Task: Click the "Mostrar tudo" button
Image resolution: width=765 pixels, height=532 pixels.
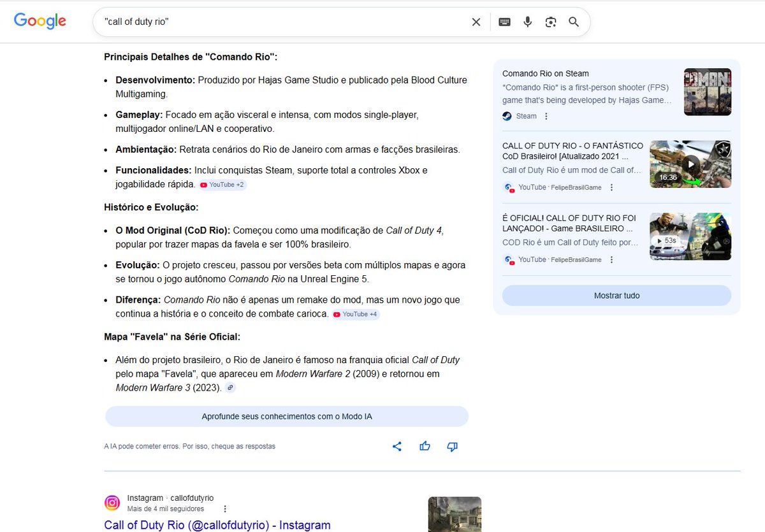Action: [616, 296]
